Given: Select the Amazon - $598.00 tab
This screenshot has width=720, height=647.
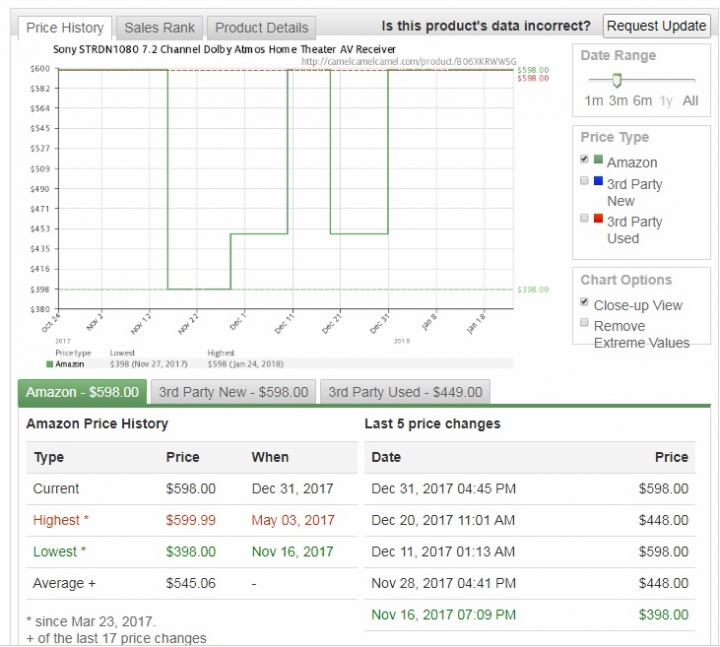Looking at the screenshot, I should tap(82, 392).
